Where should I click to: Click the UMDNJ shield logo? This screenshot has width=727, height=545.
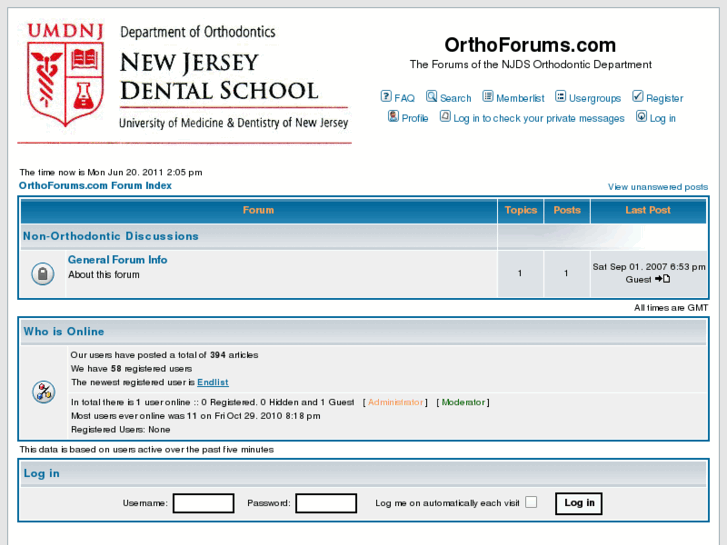[x=65, y=75]
